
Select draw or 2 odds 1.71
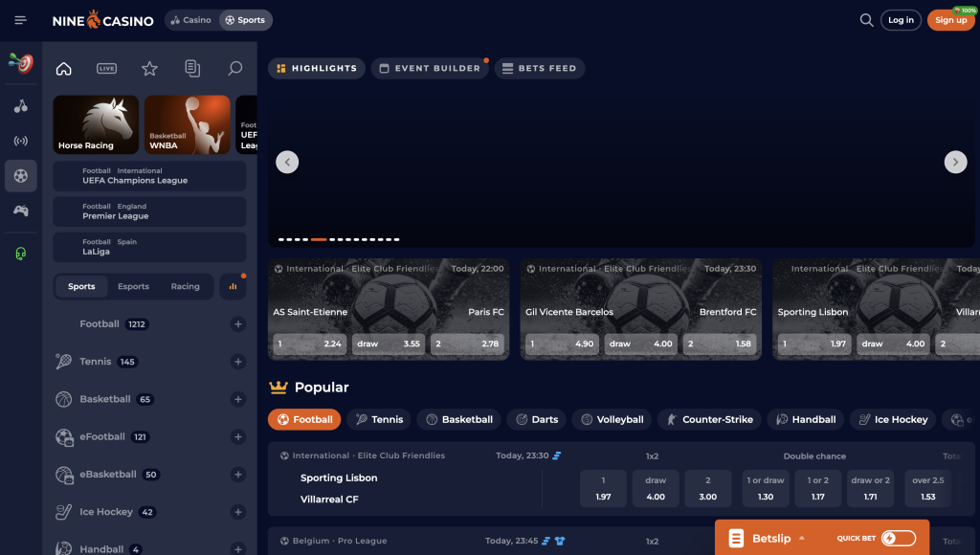[870, 488]
